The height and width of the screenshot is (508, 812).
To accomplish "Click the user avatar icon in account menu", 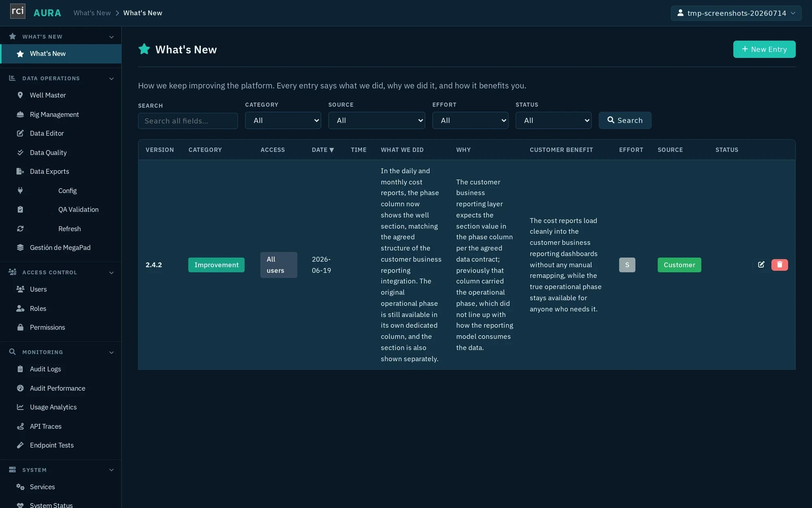I will pos(680,13).
